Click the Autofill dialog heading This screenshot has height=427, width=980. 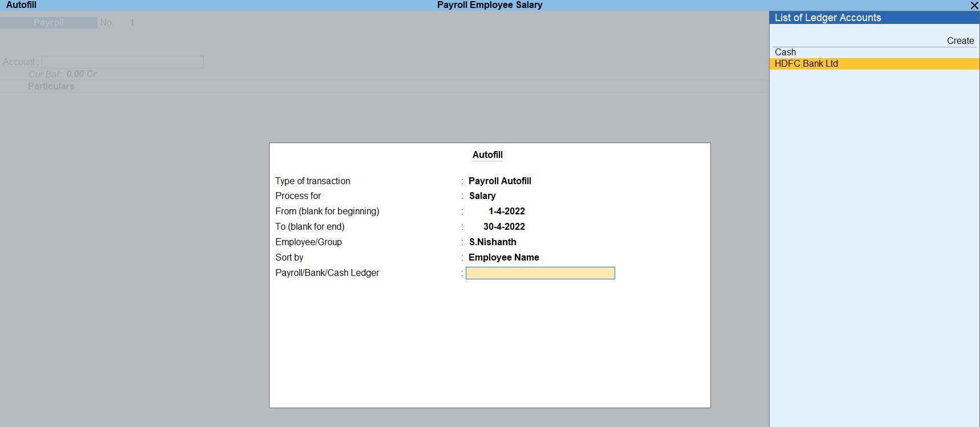(x=487, y=155)
